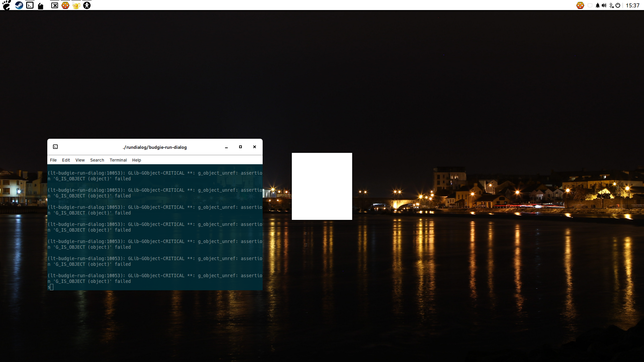Click the terminal window title icon

click(55, 147)
